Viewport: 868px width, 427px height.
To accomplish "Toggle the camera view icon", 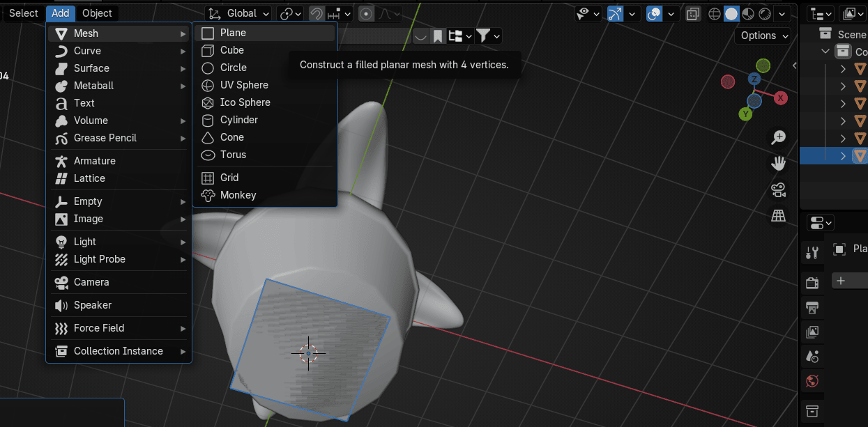I will (x=778, y=190).
